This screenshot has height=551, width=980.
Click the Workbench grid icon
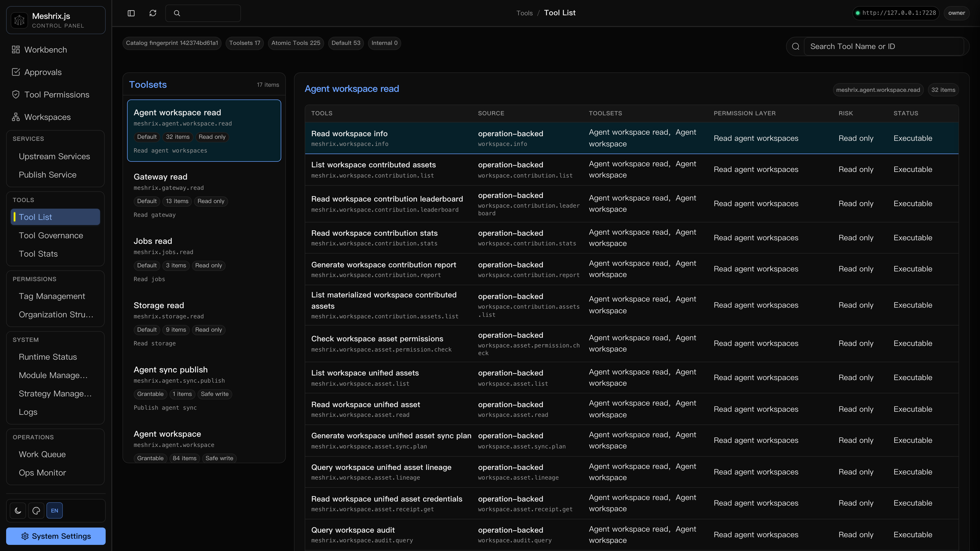(x=16, y=50)
